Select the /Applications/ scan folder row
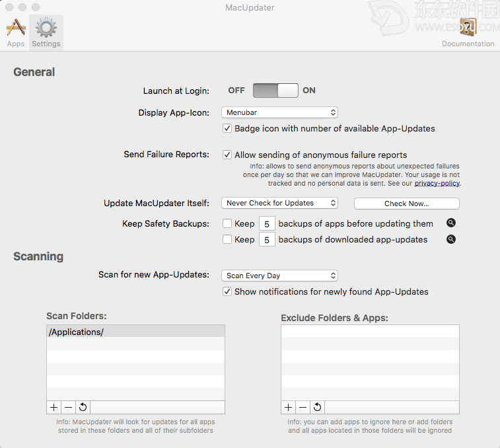Viewport: 500px width, 448px height. coord(135,332)
